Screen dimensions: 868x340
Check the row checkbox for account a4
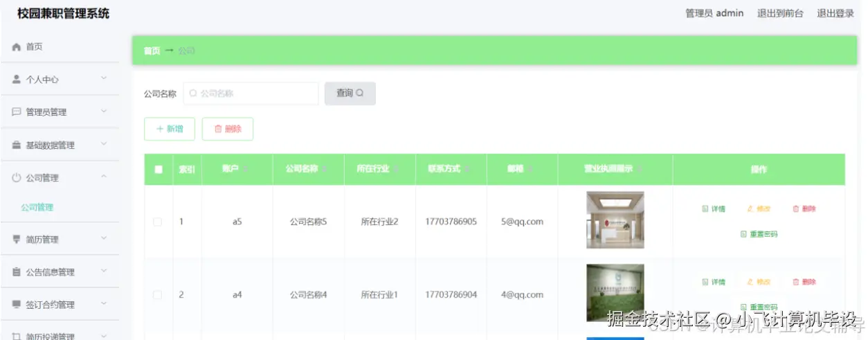158,294
